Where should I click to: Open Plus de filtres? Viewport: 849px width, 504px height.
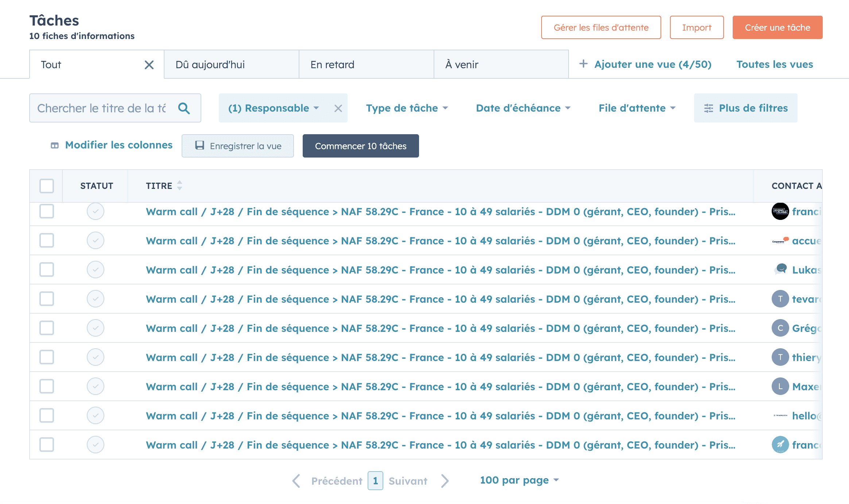745,108
